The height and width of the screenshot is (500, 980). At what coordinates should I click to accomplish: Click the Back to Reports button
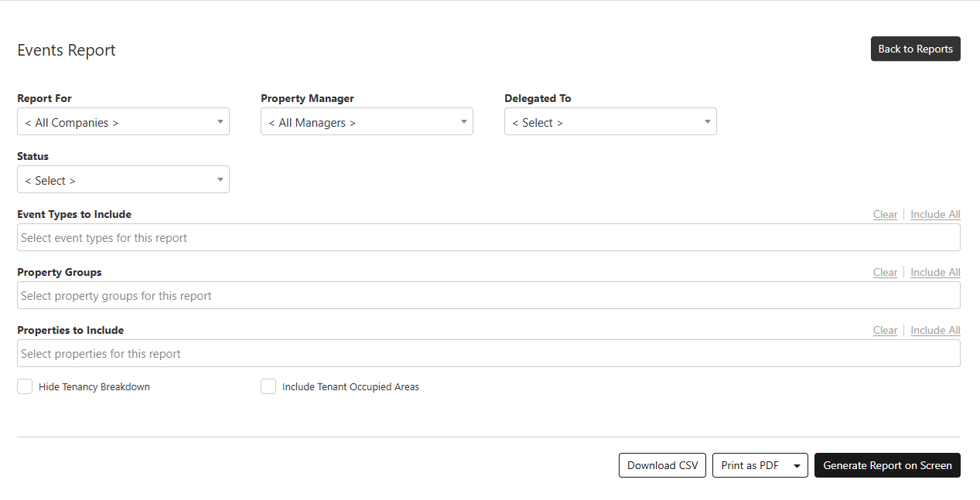tap(915, 49)
